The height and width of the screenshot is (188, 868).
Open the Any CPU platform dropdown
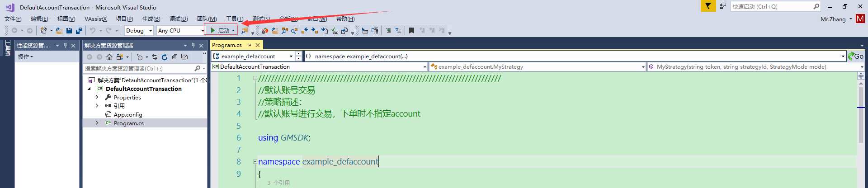click(202, 31)
